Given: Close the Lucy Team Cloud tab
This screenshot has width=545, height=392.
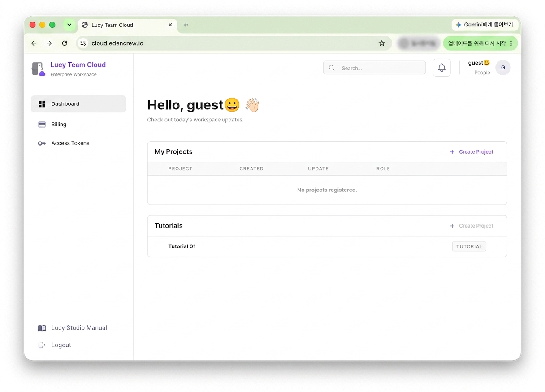Looking at the screenshot, I should point(170,25).
